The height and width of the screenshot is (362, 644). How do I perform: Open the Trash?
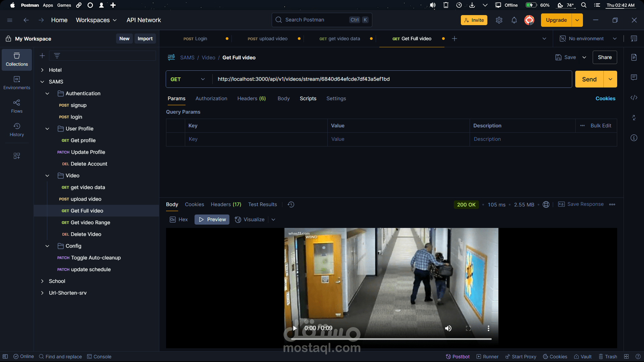[x=608, y=357]
